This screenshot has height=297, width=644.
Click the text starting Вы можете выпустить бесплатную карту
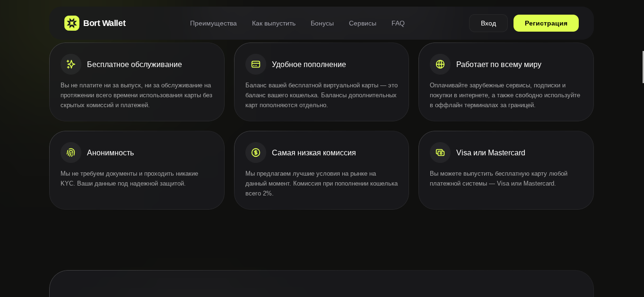pyautogui.click(x=498, y=178)
